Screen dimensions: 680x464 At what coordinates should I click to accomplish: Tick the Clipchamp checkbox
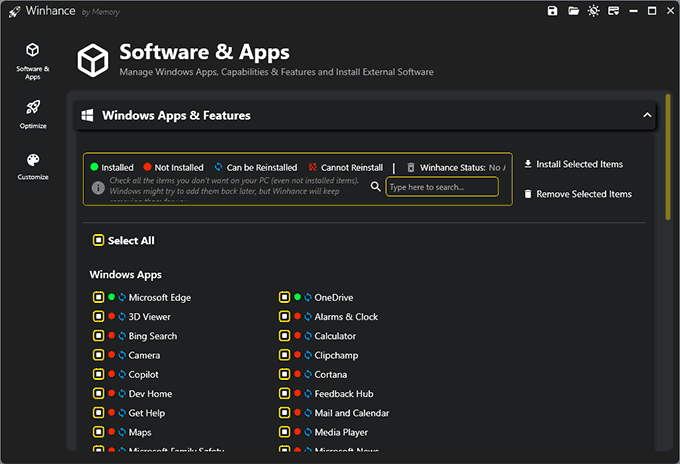tap(284, 356)
